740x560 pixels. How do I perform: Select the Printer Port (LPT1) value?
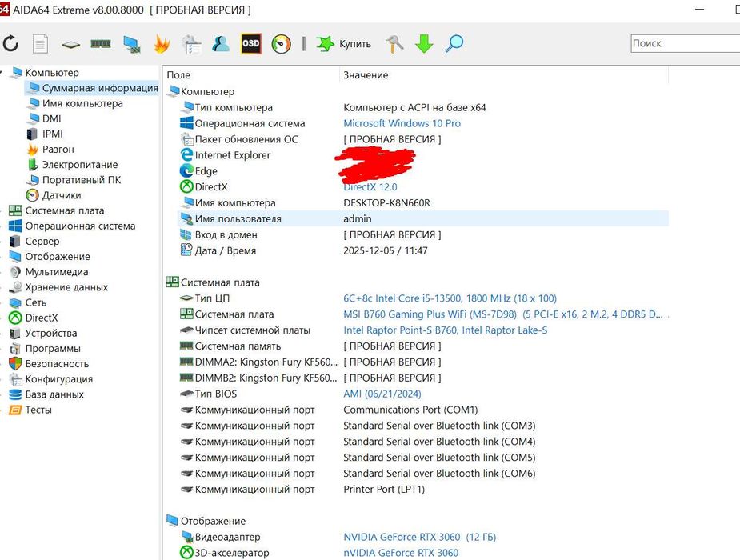click(x=384, y=490)
